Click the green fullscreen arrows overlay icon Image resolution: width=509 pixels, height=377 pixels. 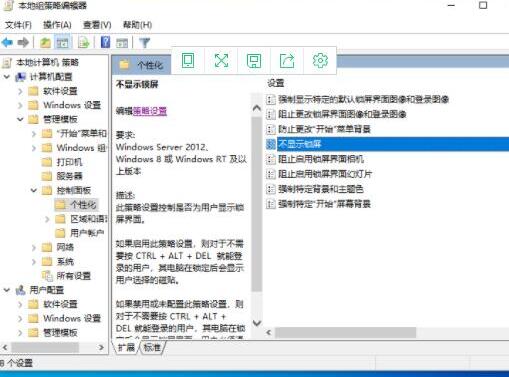221,61
